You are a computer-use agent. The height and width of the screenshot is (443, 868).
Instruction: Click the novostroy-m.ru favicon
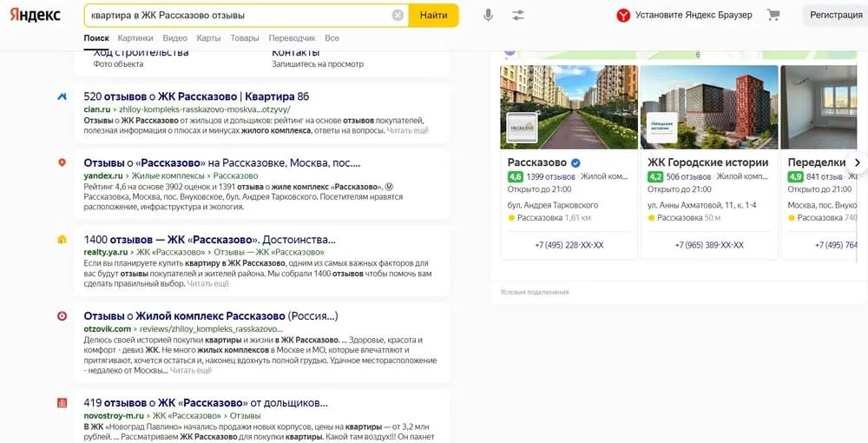point(62,402)
